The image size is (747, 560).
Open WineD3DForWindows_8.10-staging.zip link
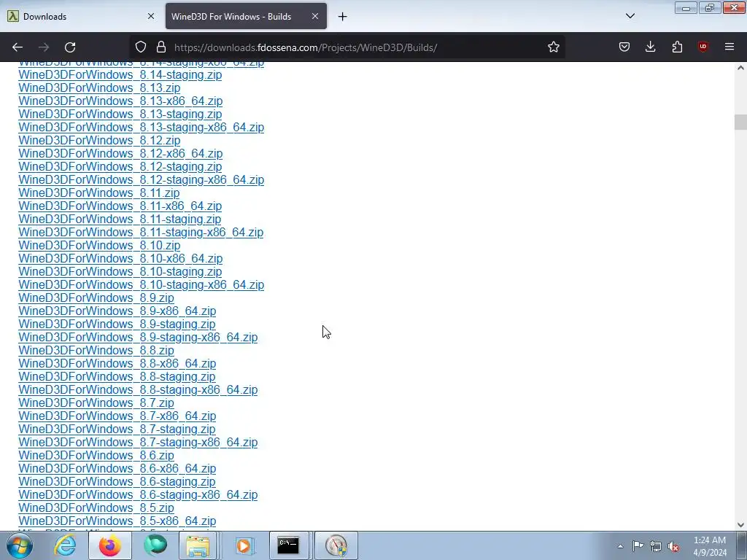(120, 271)
